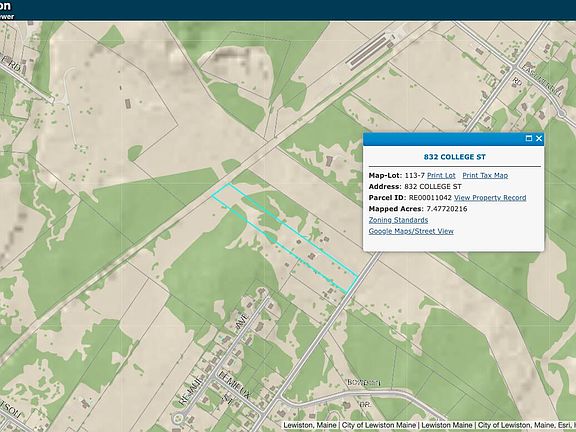Select the cyan highlighted parcel on the map
Screen dimensions: 576x432
point(285,238)
